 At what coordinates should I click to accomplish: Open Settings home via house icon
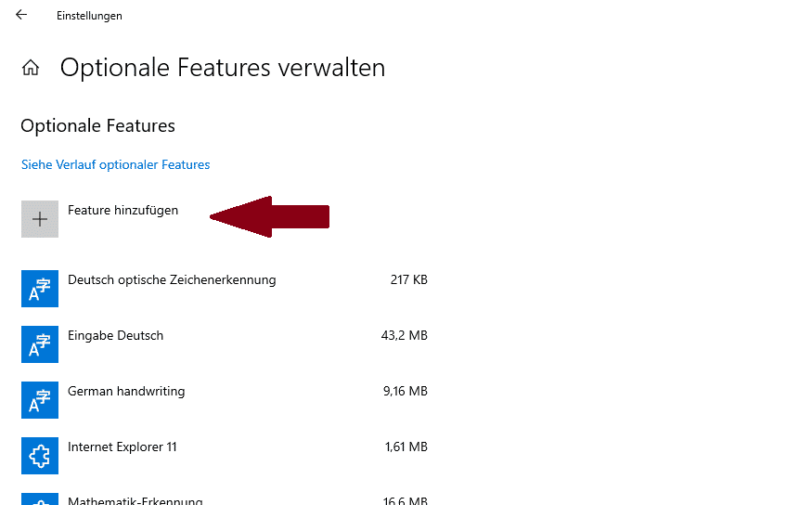[31, 68]
